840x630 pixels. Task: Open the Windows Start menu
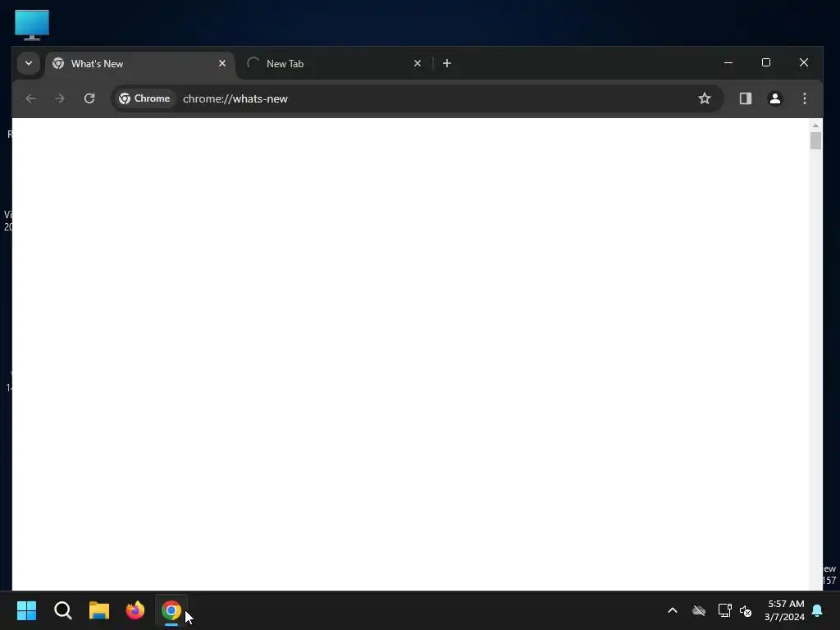click(x=27, y=610)
